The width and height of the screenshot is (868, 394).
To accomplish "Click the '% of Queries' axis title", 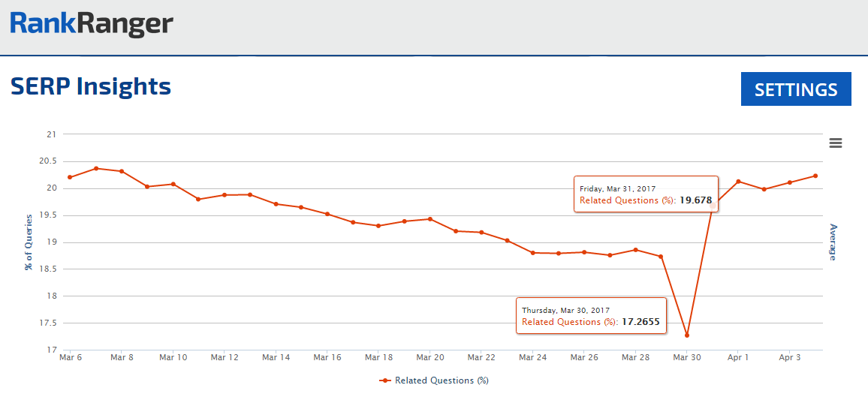I will (29, 242).
